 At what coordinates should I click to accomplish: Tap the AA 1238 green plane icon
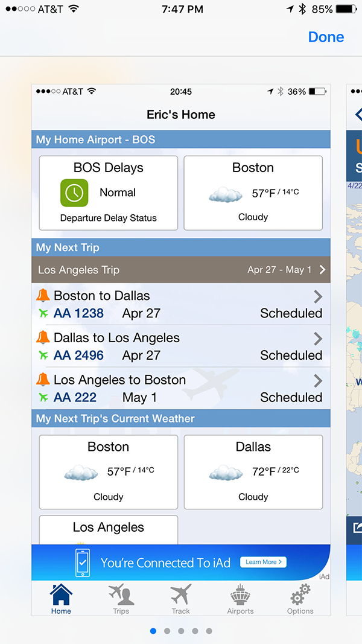pos(43,313)
